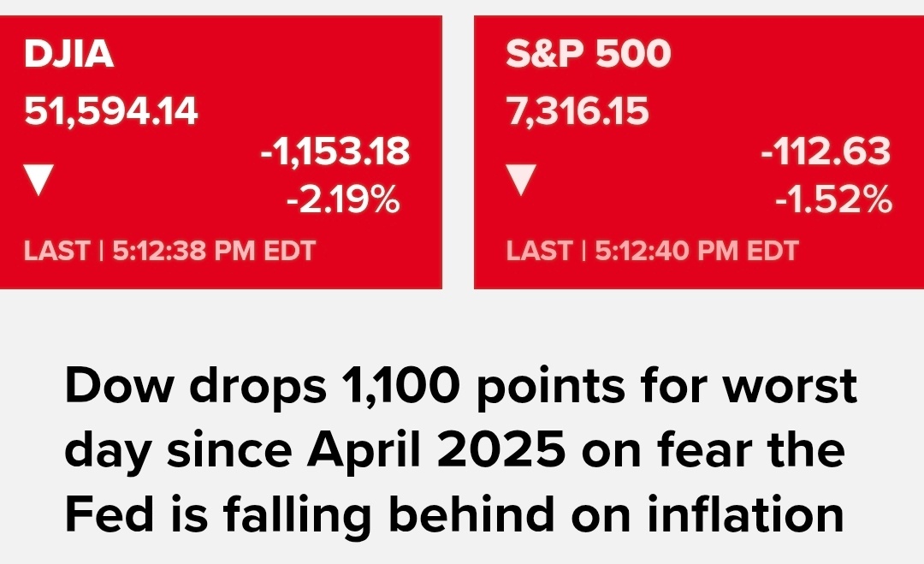Click the S&P timestamp 5:12:40 PM EDT
The image size is (924, 564).
(x=696, y=251)
